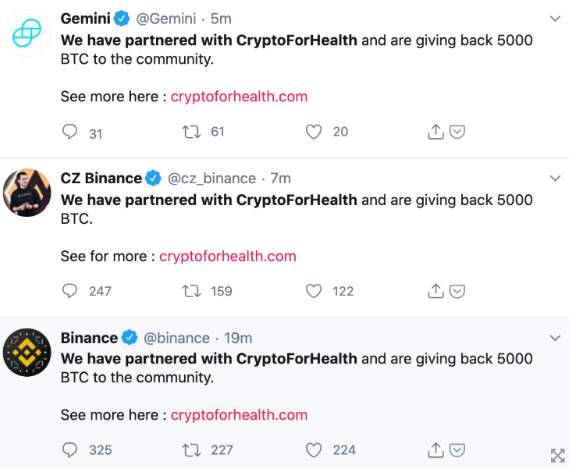Open the @cz_binance handle
The width and height of the screenshot is (569, 468).
coord(212,178)
